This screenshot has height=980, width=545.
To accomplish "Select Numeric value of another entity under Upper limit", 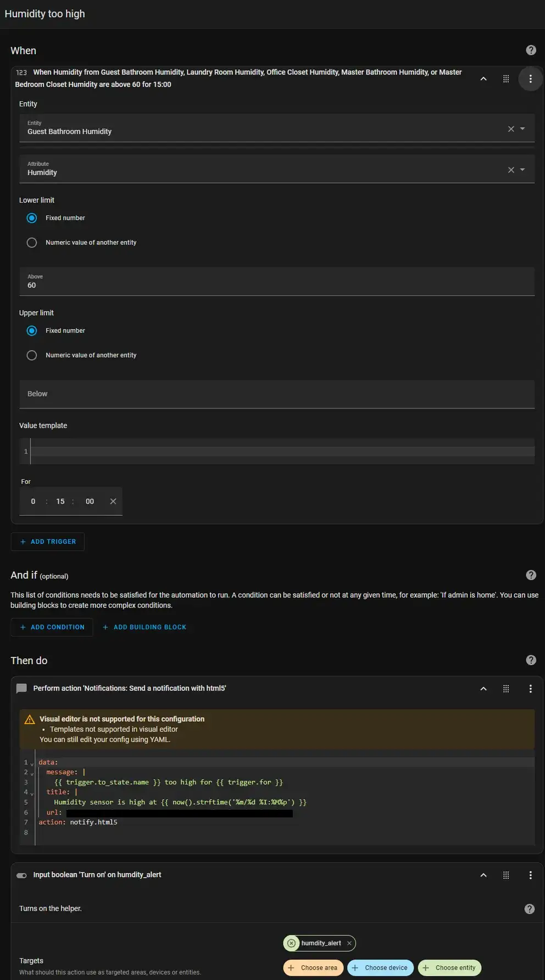I will pyautogui.click(x=32, y=355).
